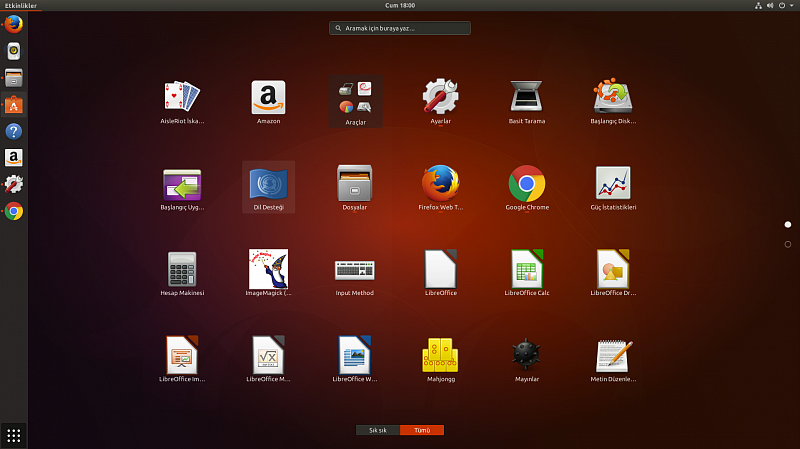Click the volume icon in top bar

[770, 6]
